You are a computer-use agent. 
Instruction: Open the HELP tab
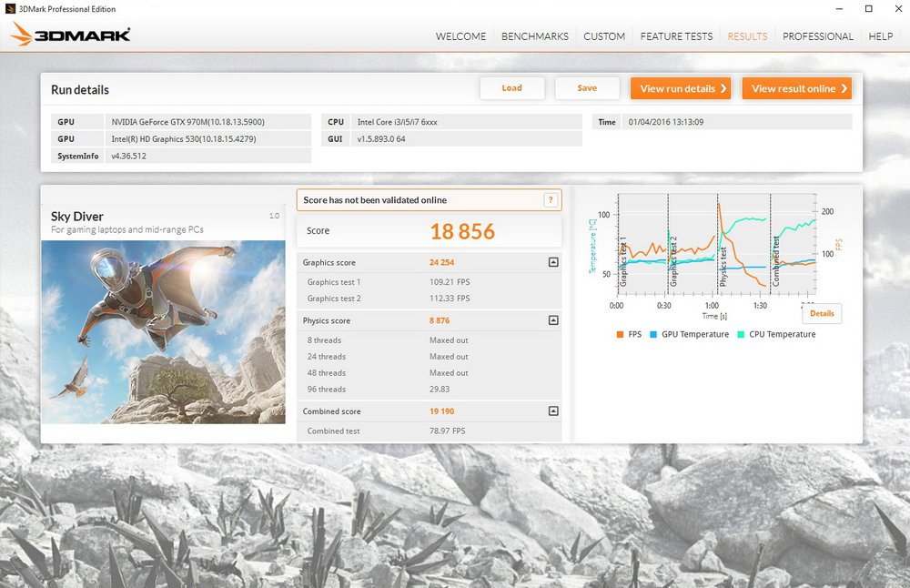[880, 36]
